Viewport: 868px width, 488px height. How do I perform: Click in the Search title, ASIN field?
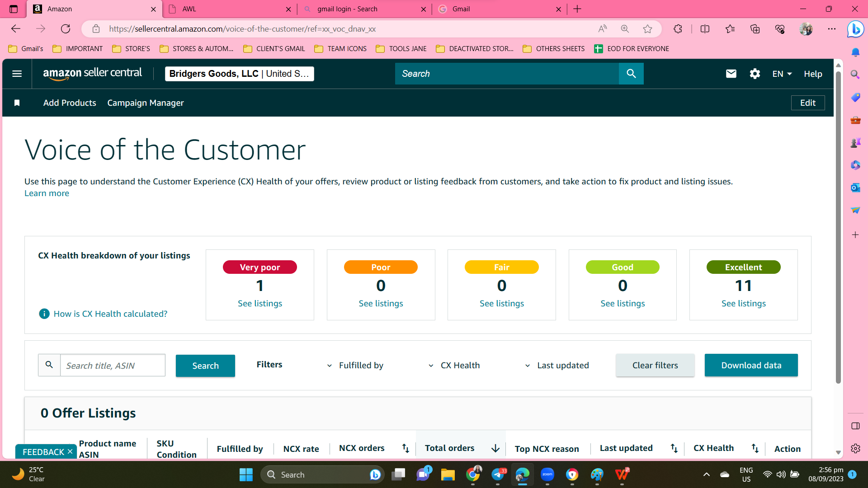pyautogui.click(x=113, y=366)
